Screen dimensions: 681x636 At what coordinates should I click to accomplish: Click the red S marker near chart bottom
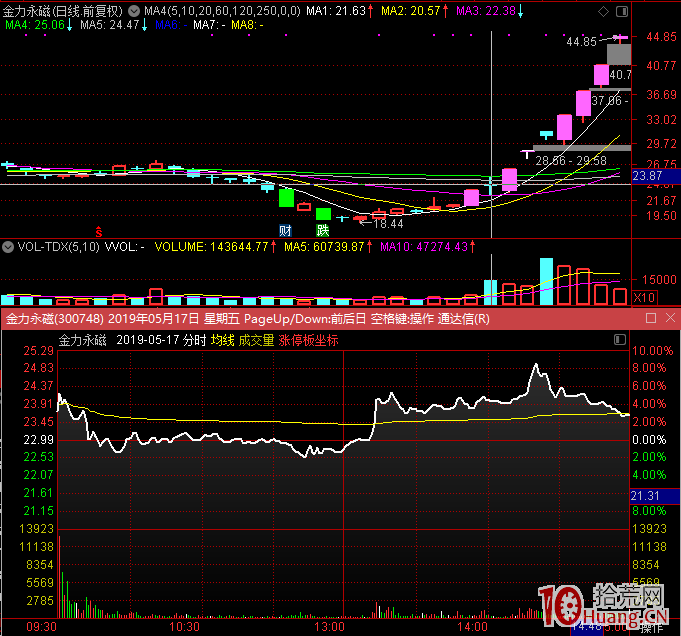coord(98,229)
